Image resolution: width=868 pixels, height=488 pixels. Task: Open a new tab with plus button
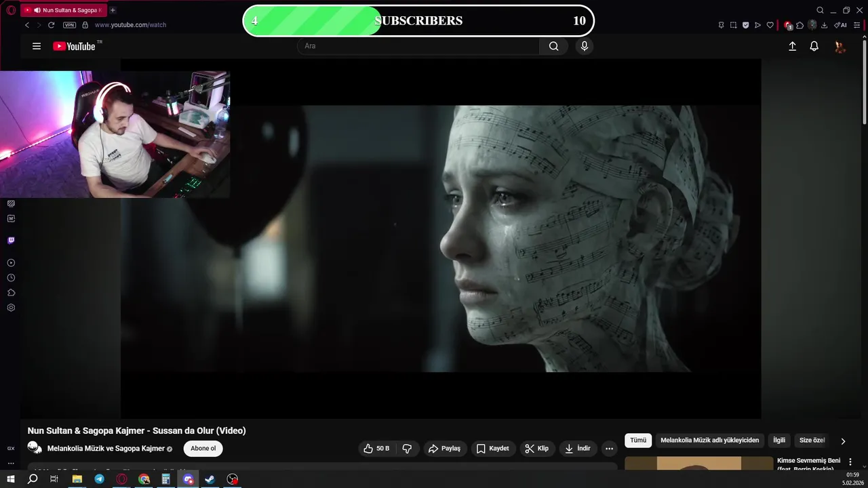pos(113,10)
